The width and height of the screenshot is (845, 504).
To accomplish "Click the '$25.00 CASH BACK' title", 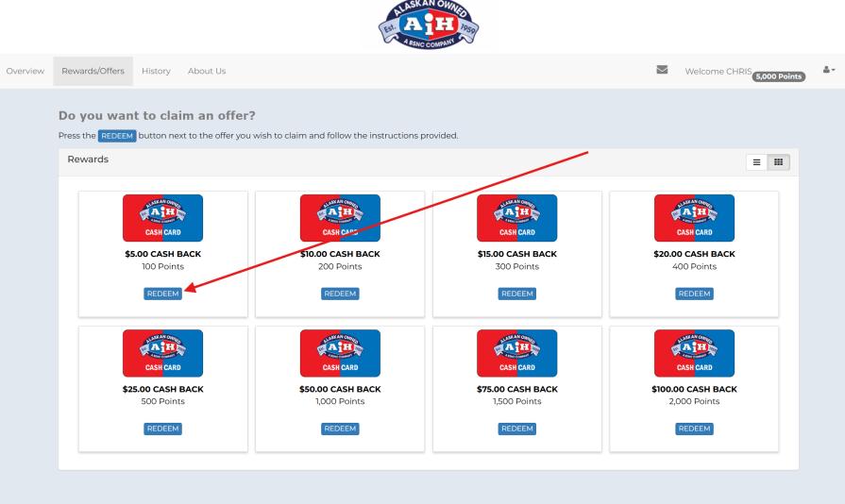I will pos(162,389).
